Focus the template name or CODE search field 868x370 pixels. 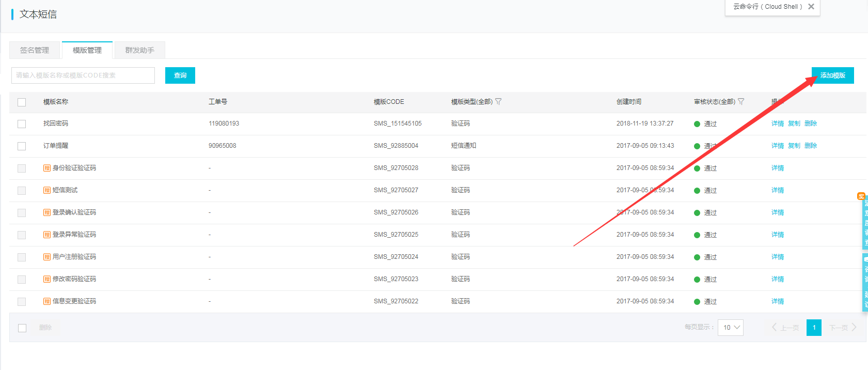[83, 75]
